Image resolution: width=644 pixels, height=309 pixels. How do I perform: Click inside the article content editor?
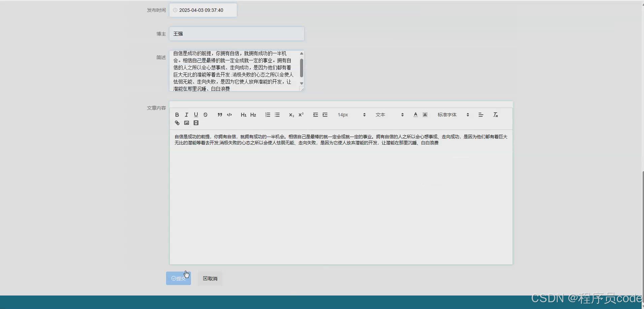[341, 197]
